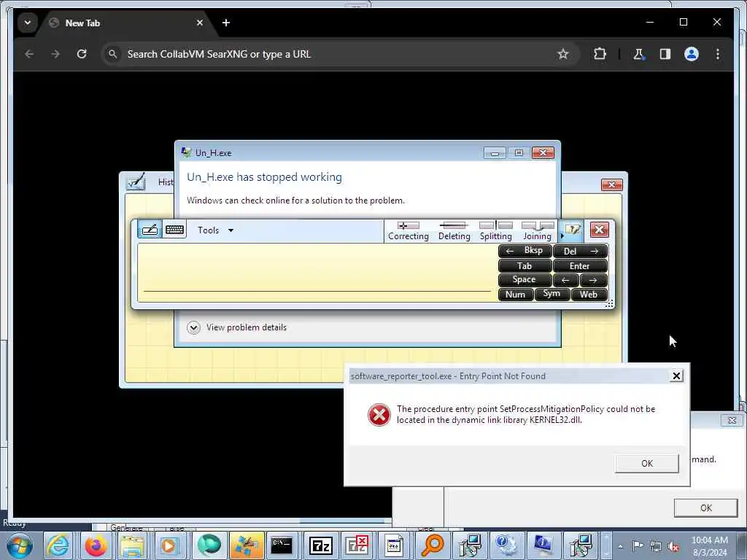Image resolution: width=747 pixels, height=560 pixels.
Task: Click the red error icon in dialog
Action: point(379,414)
